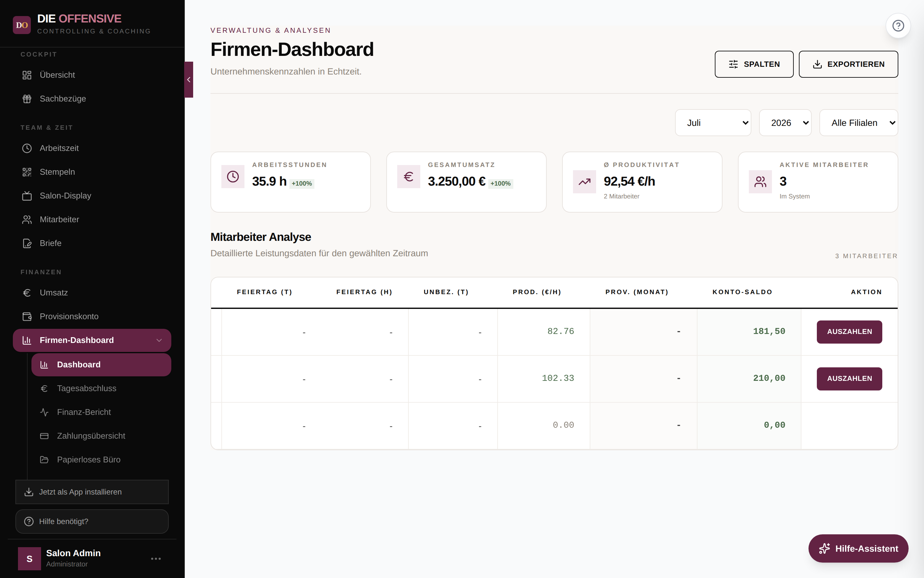Image resolution: width=924 pixels, height=578 pixels.
Task: Click the Salon Admin avatar S
Action: [30, 558]
